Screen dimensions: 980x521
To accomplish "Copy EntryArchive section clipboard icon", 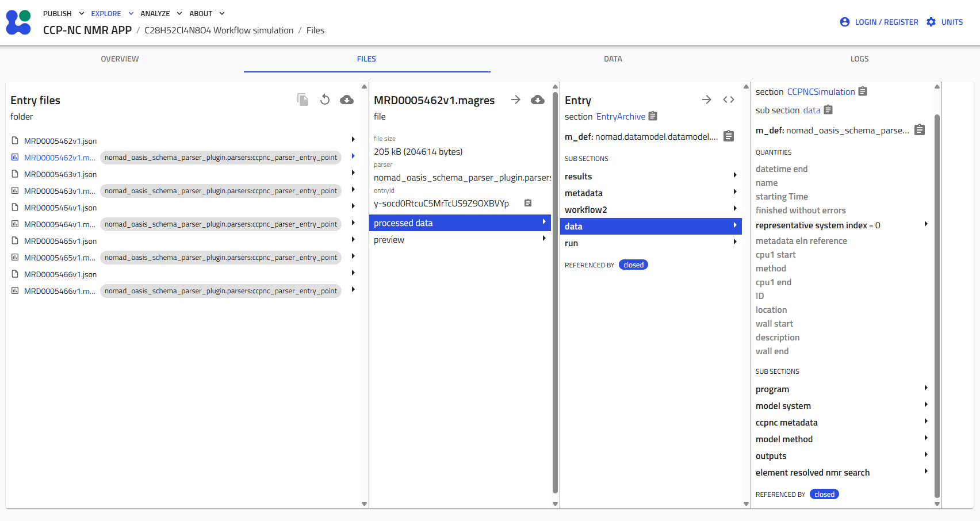I will coord(653,116).
